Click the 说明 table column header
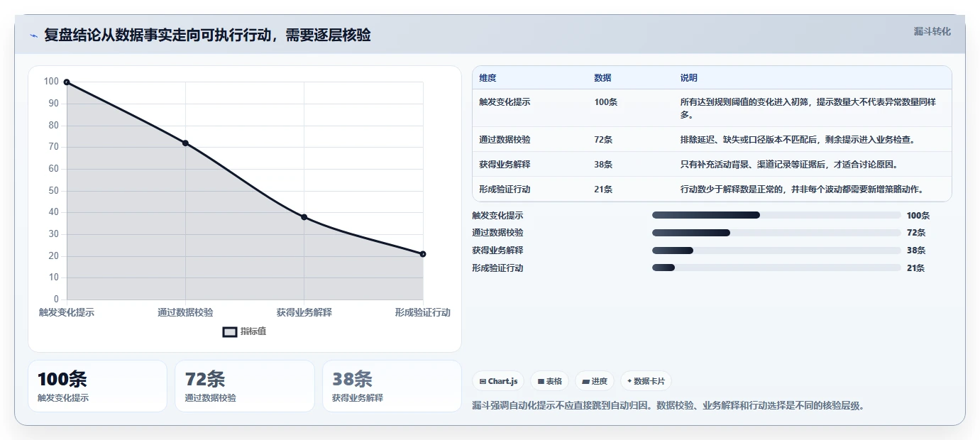This screenshot has height=440, width=980. pos(688,78)
